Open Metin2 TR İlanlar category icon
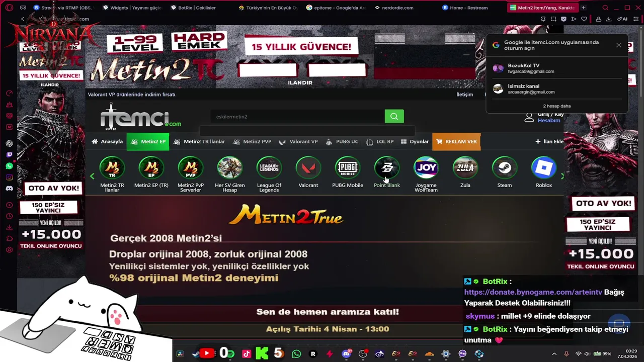The height and width of the screenshot is (362, 644). [x=112, y=168]
